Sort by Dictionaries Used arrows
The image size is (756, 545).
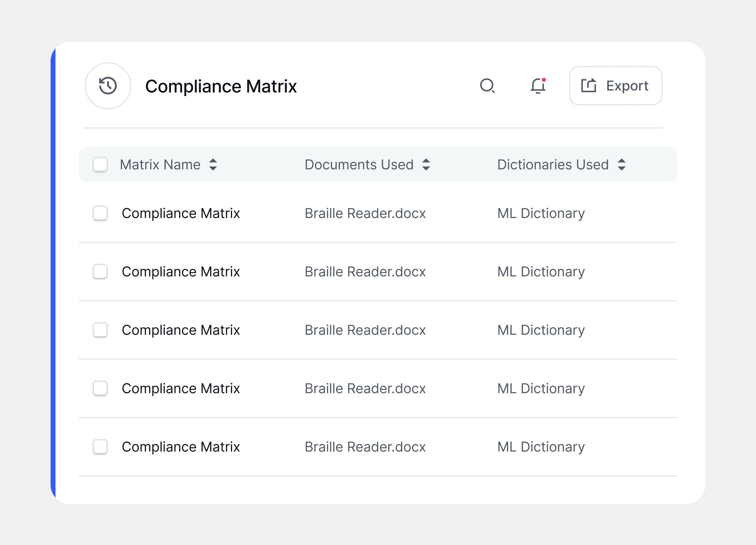[621, 164]
